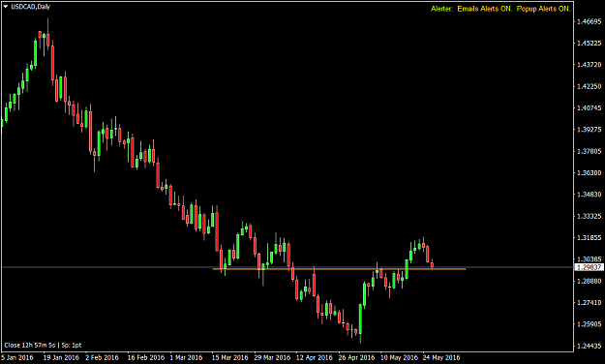Click price scale value 1.46695
Viewport: 605px width, 364px height.
tap(589, 21)
